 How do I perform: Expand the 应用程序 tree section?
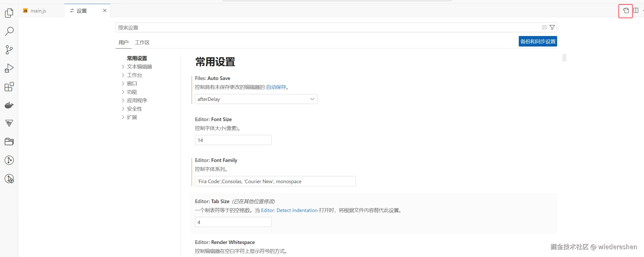[137, 100]
